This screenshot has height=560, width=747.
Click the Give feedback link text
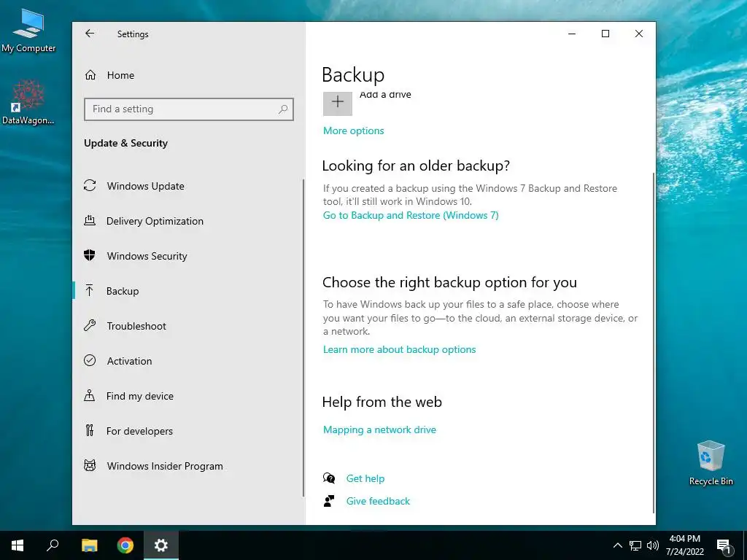(x=378, y=501)
